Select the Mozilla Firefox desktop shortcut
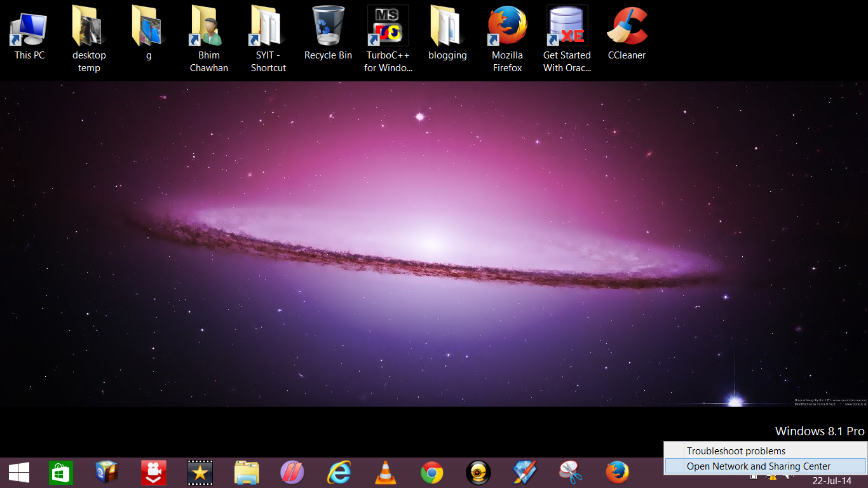Screen dimensions: 868x488 coord(507,39)
